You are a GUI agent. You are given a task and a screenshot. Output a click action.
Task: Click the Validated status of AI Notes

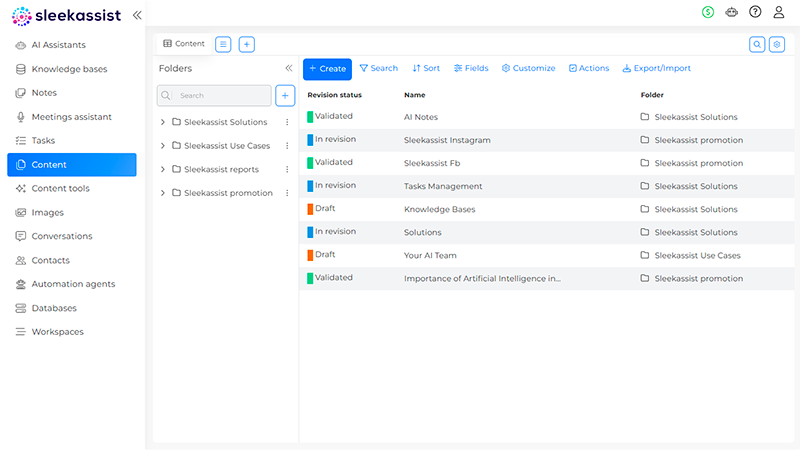tap(330, 116)
